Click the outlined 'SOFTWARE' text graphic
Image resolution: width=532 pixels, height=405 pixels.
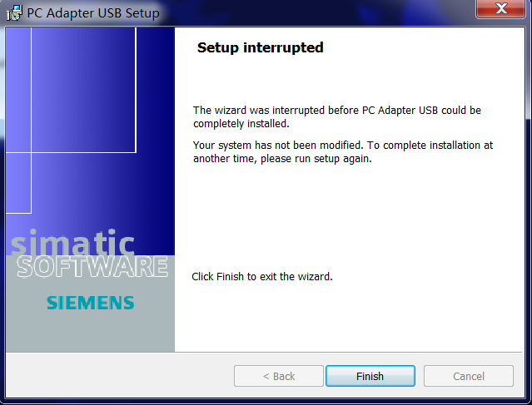click(x=92, y=267)
